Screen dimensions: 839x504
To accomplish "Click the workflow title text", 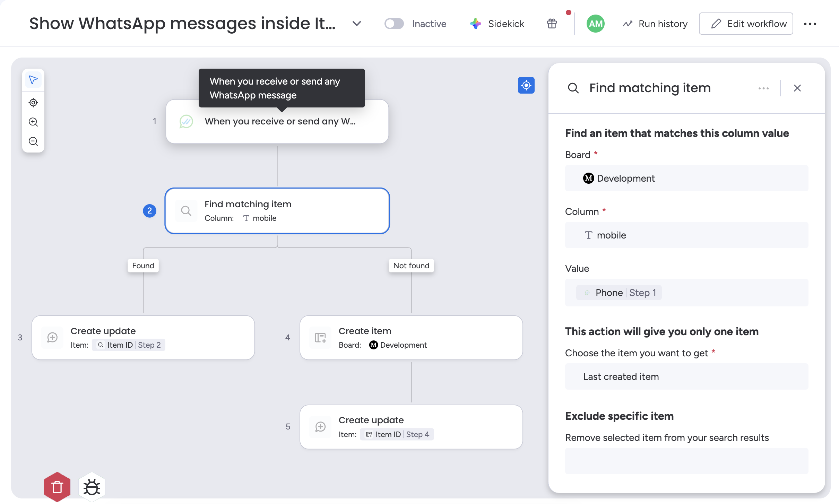I will pos(182,24).
